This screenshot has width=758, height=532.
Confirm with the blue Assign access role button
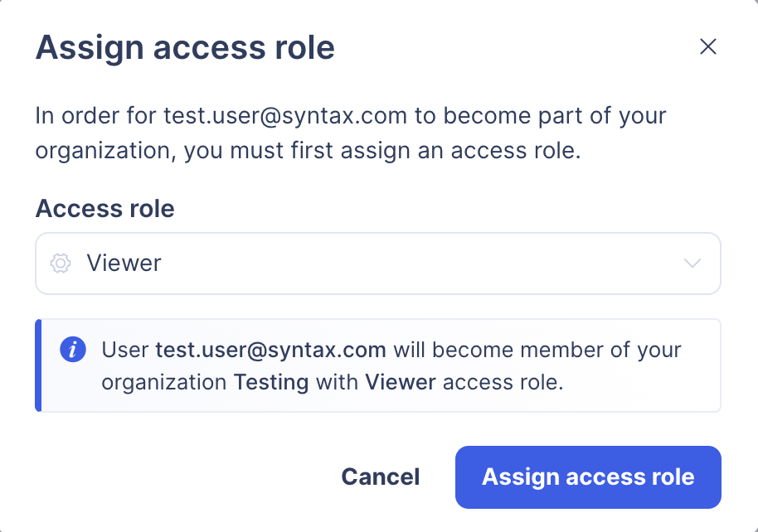pos(587,477)
